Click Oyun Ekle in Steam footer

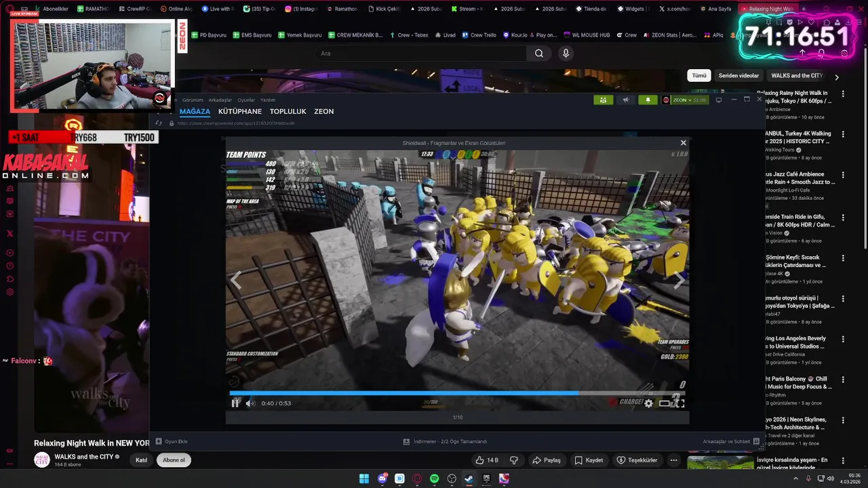pyautogui.click(x=171, y=441)
